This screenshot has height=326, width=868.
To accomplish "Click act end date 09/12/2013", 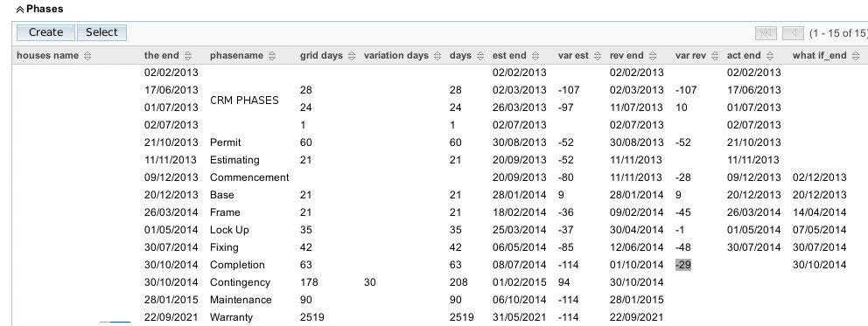I will (x=754, y=177).
